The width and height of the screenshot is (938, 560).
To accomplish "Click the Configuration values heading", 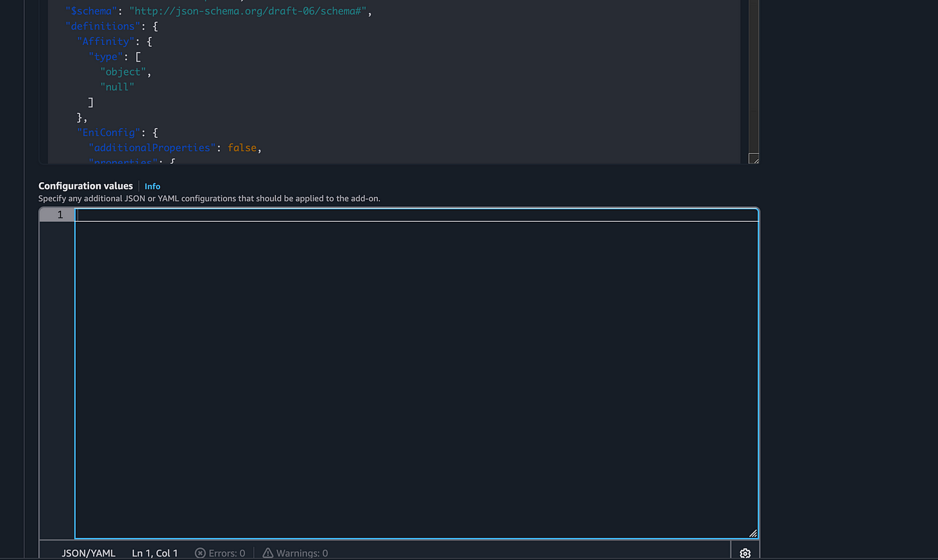I will tap(86, 186).
